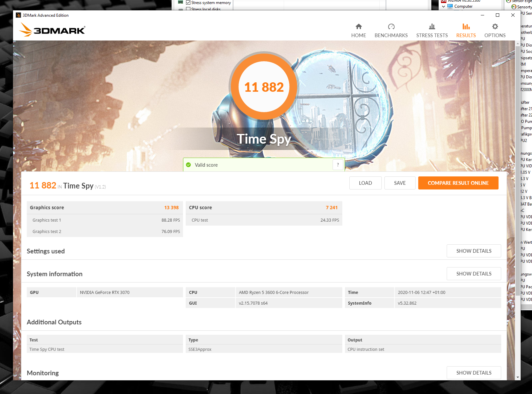Click the LOAD button
The width and height of the screenshot is (532, 394).
(x=365, y=183)
